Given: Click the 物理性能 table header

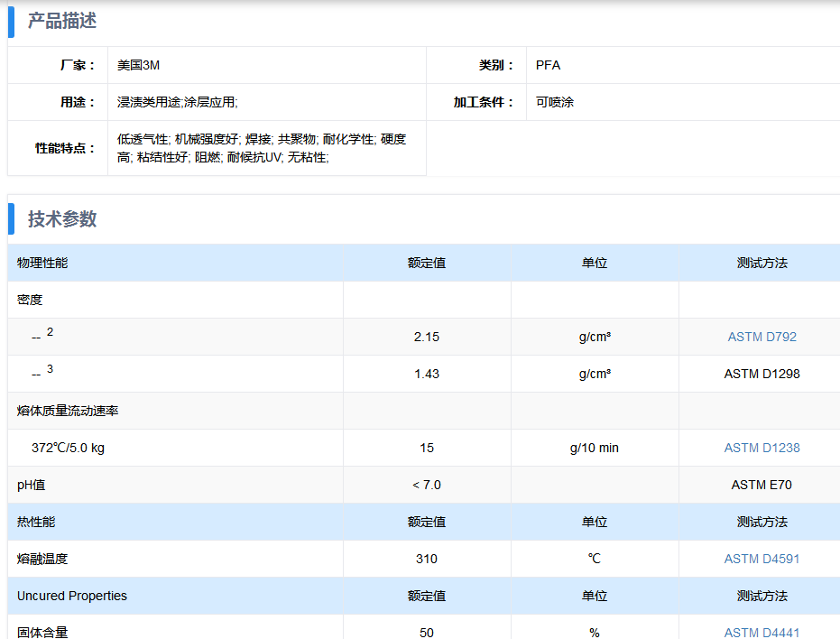Looking at the screenshot, I should 42,263.
